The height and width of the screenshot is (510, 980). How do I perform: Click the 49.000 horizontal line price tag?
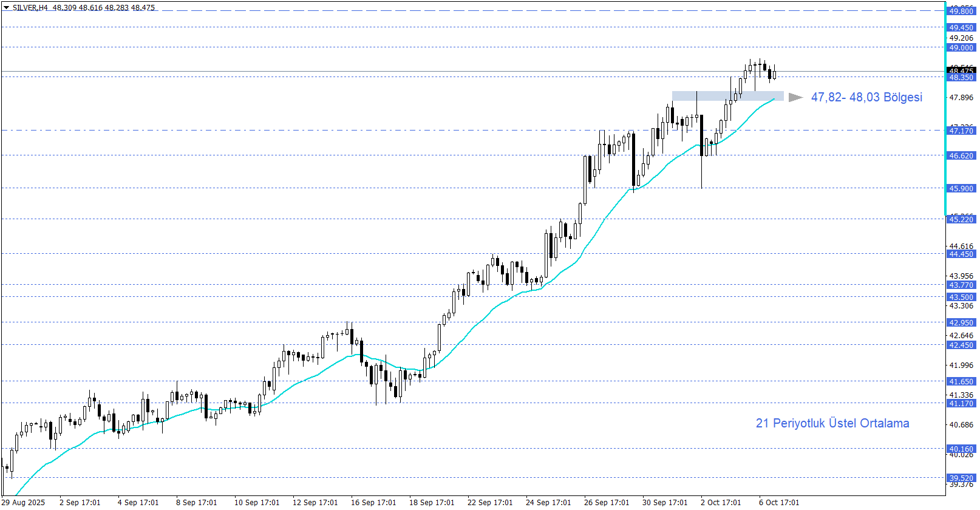click(961, 48)
